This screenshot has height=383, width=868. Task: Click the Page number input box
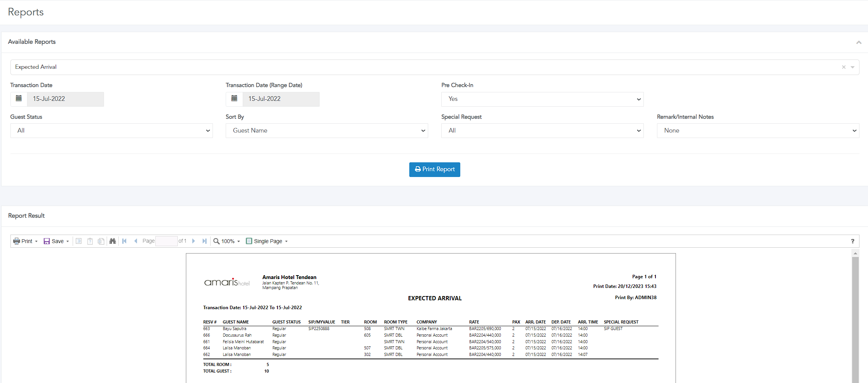pos(166,241)
